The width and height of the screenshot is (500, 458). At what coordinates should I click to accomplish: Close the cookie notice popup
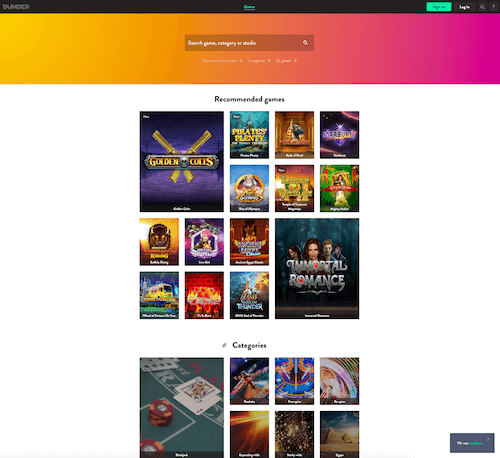tap(488, 439)
